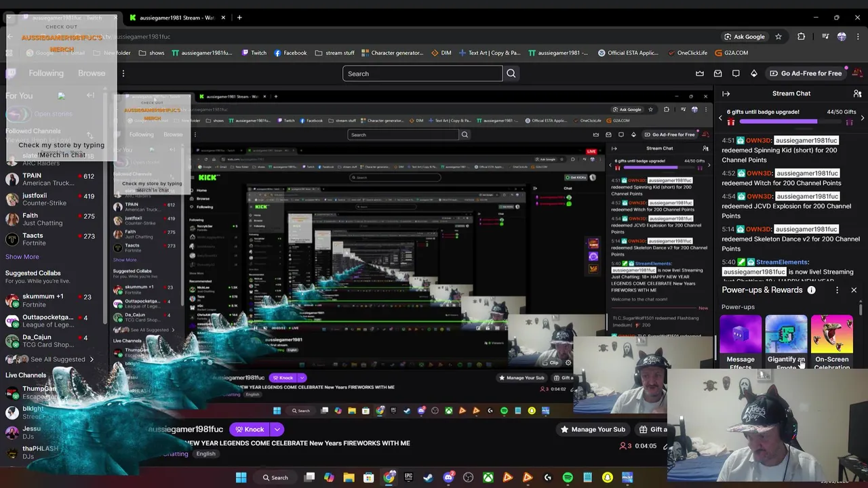Image resolution: width=868 pixels, height=488 pixels.
Task: Open Taacts channel in sidebar
Action: point(51,239)
